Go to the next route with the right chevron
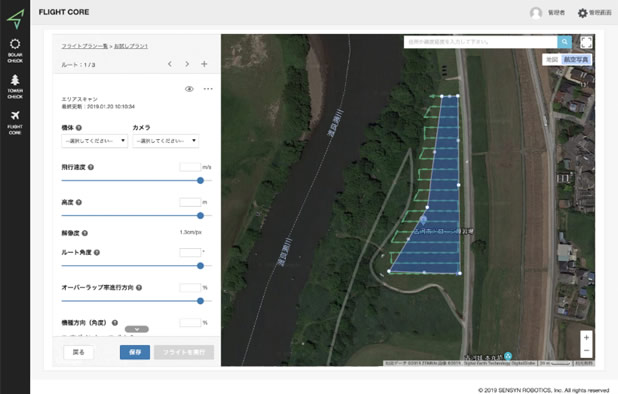618x394 pixels. [187, 64]
